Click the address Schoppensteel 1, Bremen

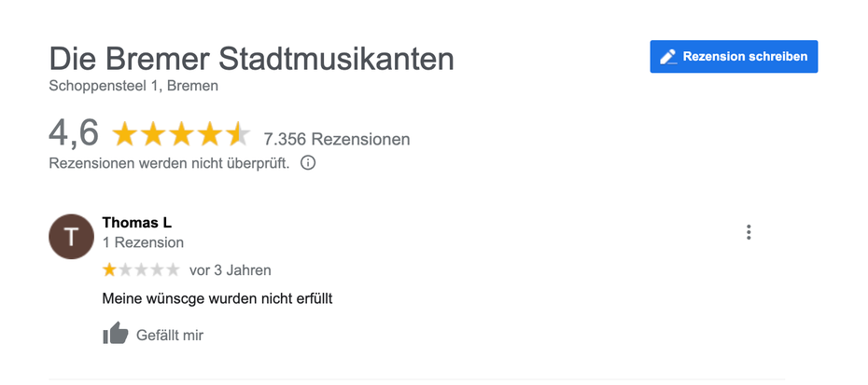pyautogui.click(x=133, y=87)
